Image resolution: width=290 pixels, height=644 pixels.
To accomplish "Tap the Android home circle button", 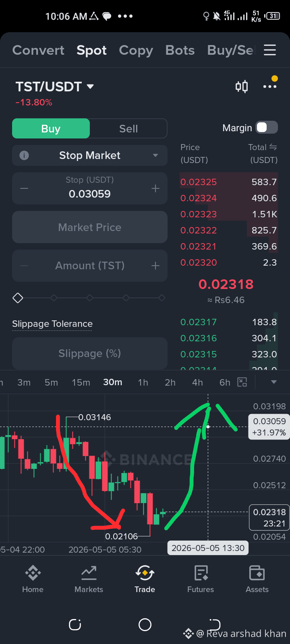I will click(145, 625).
